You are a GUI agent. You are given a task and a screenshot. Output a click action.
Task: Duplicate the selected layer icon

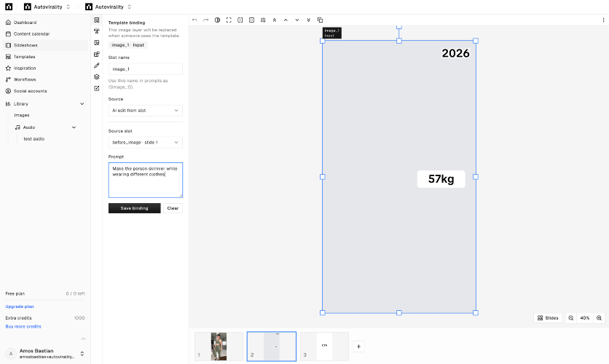[x=320, y=20]
